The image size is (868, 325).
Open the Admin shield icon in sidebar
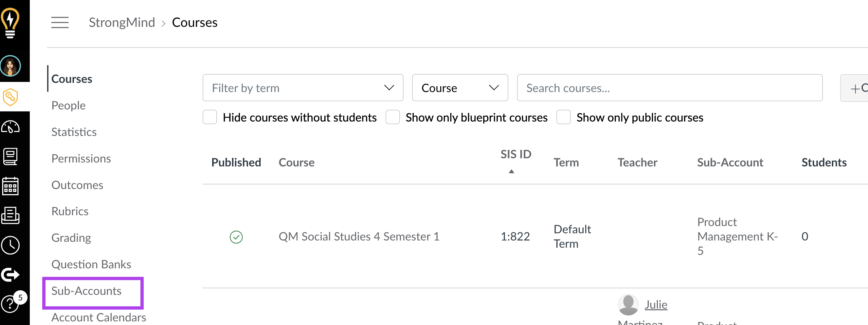pyautogui.click(x=10, y=97)
